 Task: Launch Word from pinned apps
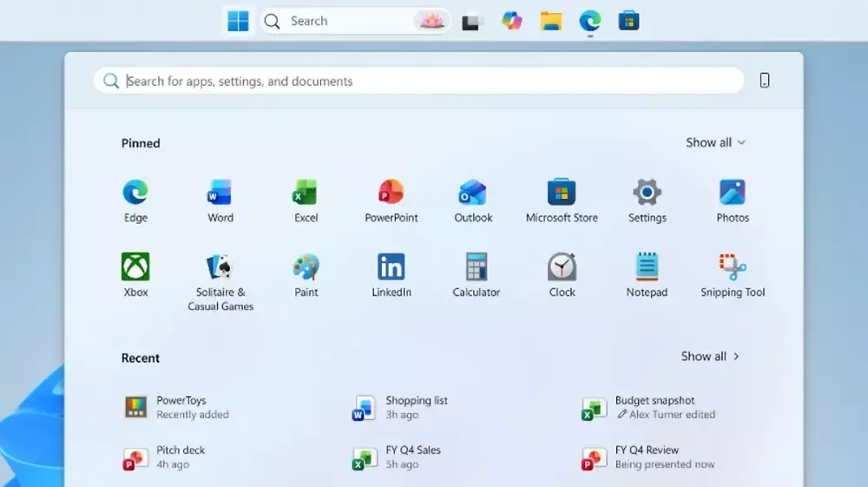click(220, 201)
